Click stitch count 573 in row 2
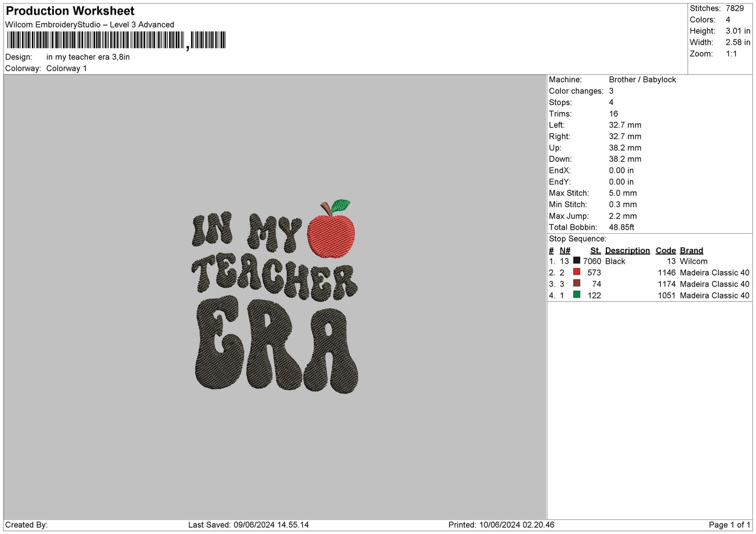The height and width of the screenshot is (534, 756). click(x=594, y=272)
